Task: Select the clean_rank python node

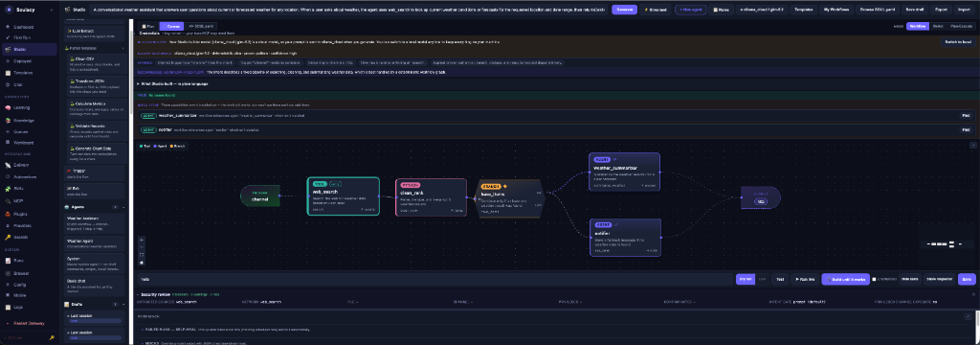Action: [431, 197]
